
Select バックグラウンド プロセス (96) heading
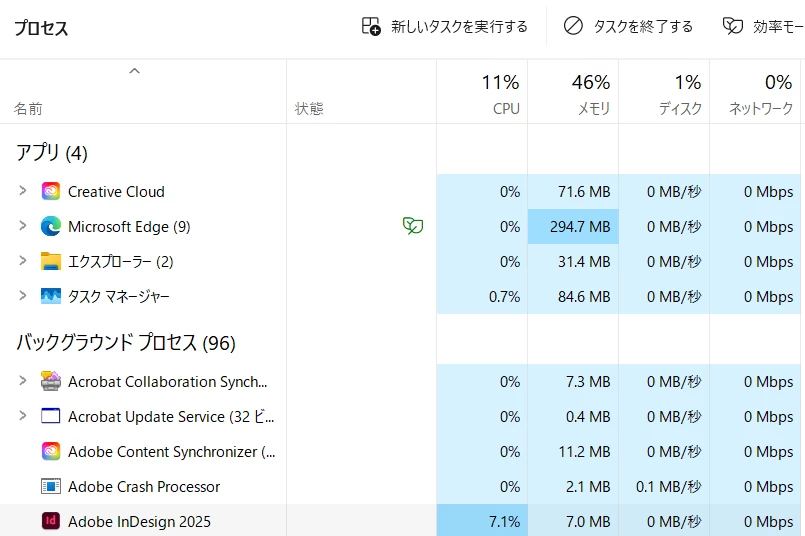tap(126, 342)
